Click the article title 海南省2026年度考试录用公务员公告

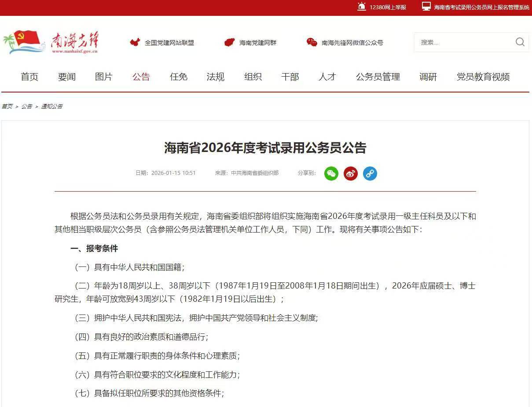266,149
